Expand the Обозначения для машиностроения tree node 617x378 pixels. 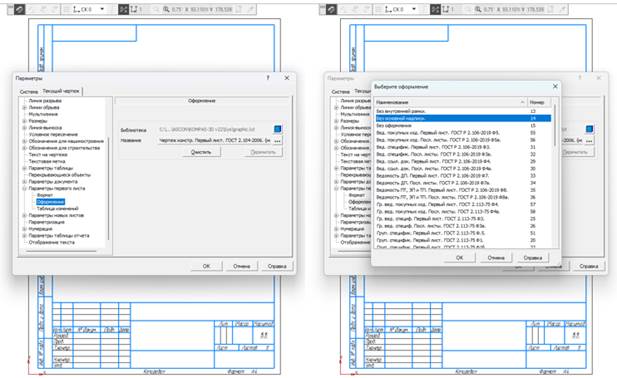click(x=24, y=141)
